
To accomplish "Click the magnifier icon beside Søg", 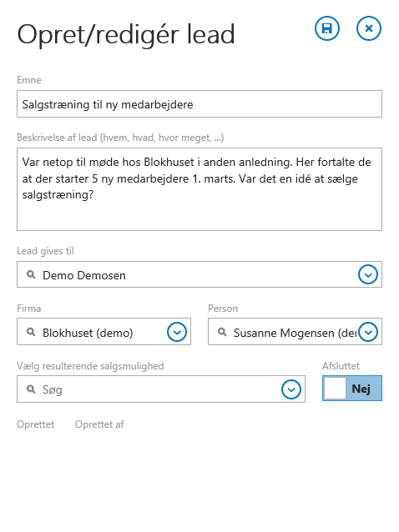I will pyautogui.click(x=31, y=389).
